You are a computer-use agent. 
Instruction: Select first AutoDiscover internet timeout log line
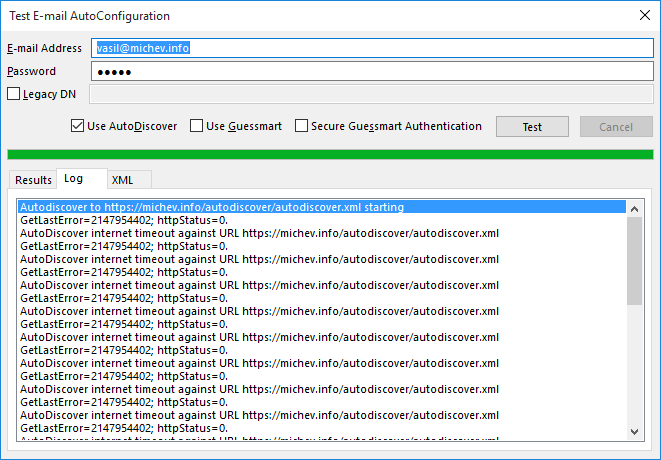pos(259,234)
